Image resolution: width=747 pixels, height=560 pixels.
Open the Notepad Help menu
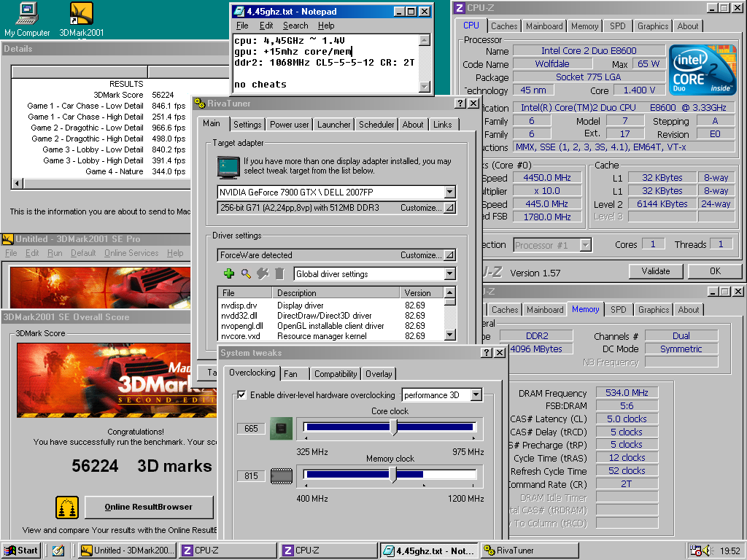point(326,26)
